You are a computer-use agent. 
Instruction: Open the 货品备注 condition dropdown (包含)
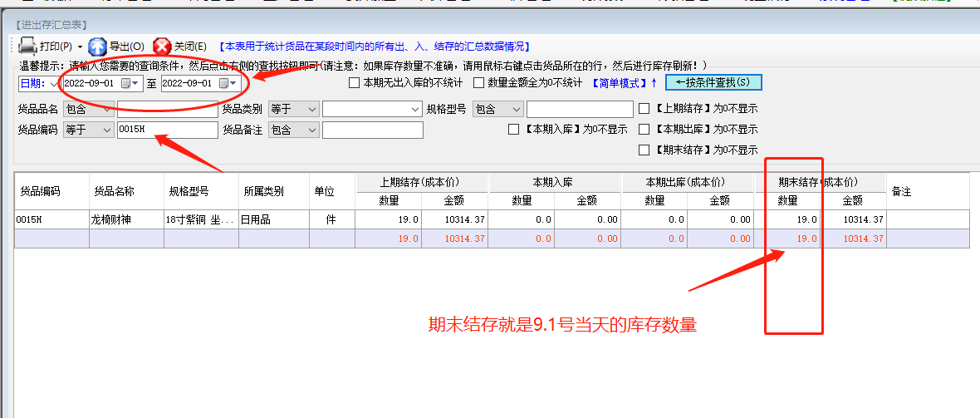point(294,130)
